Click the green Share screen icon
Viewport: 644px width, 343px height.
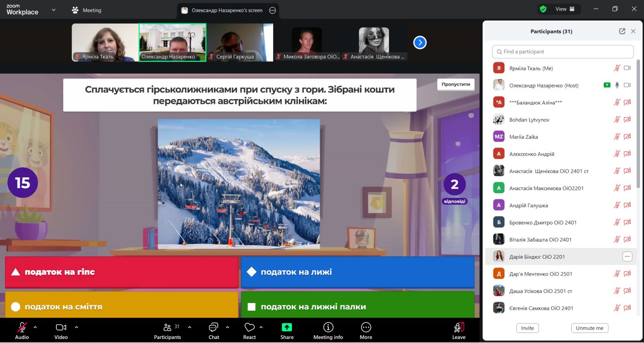coord(287,327)
